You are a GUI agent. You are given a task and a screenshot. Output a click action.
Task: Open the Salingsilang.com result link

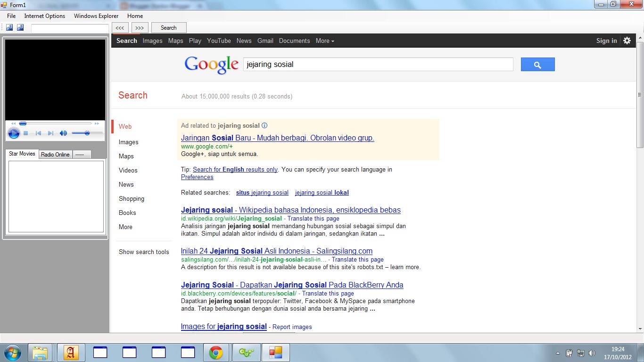point(277,251)
